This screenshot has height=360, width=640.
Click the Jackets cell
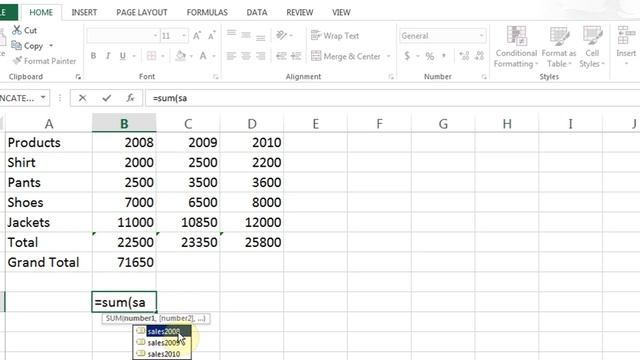click(x=49, y=222)
